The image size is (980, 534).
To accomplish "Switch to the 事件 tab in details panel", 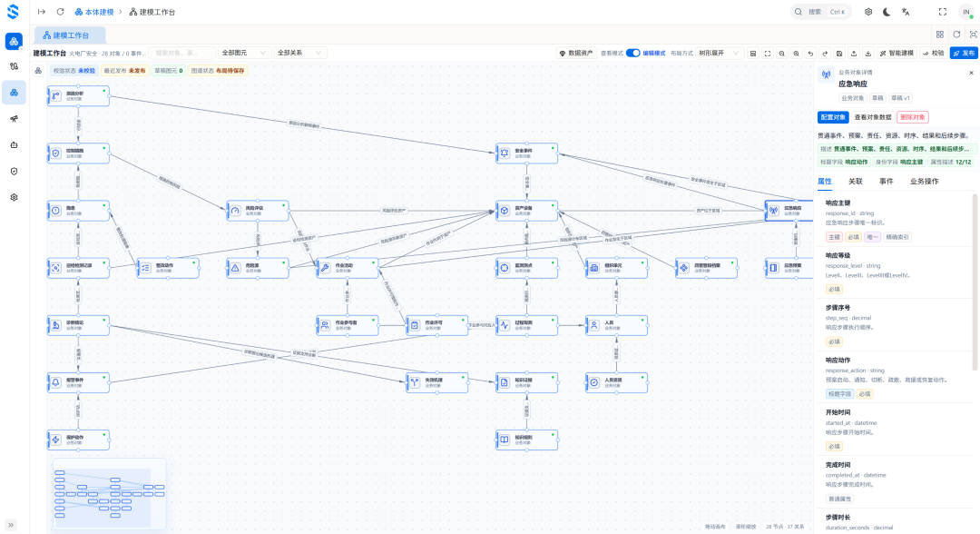I will click(x=887, y=182).
